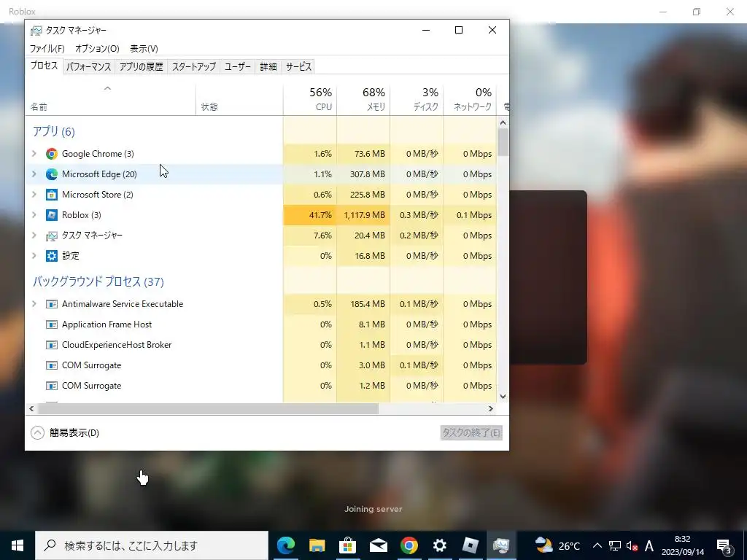This screenshot has height=560, width=747.
Task: Click Roblox memory value 1,117.9 MB
Action: [363, 215]
